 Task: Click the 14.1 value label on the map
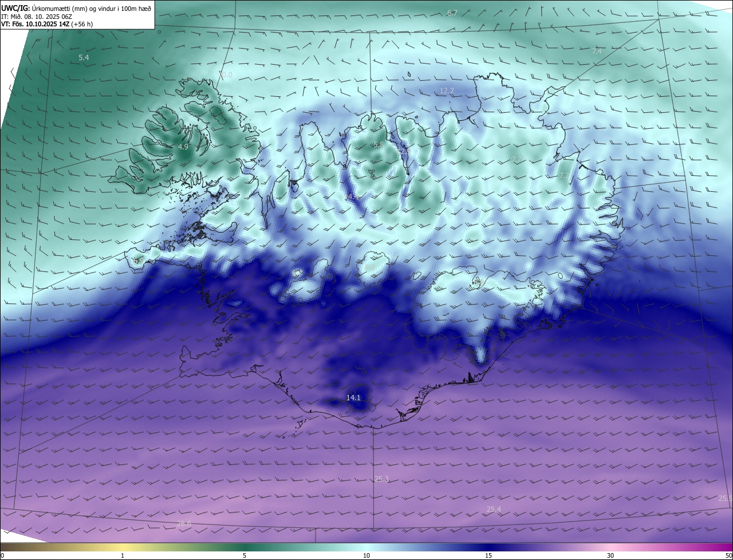click(353, 397)
